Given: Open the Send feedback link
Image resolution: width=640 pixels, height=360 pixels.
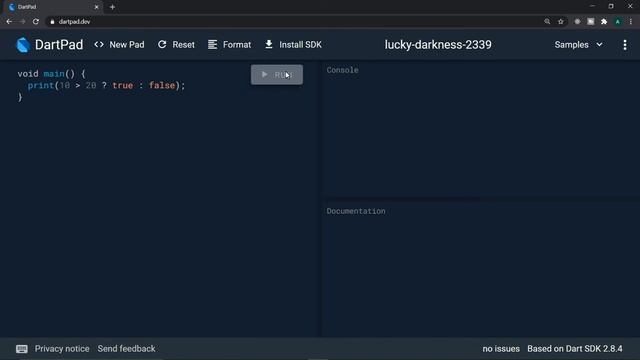Looking at the screenshot, I should pos(127,349).
